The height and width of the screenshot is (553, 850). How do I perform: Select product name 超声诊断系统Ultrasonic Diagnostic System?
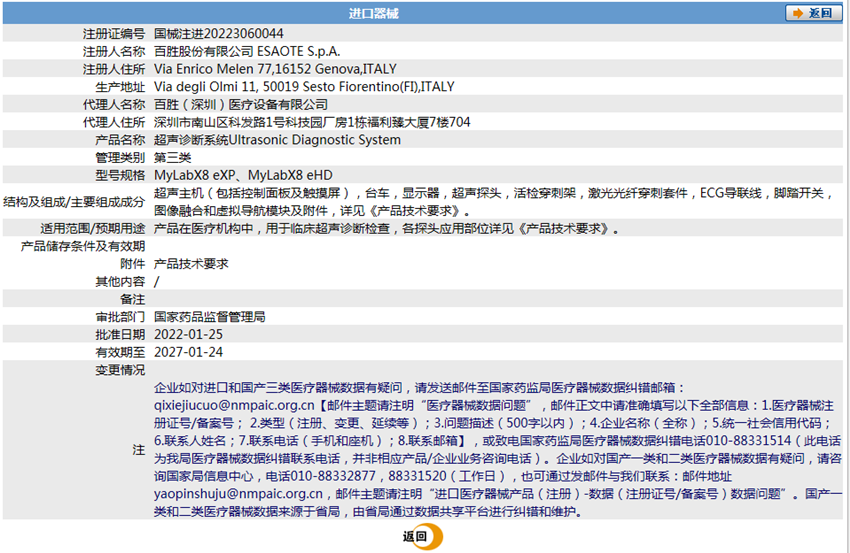point(277,140)
